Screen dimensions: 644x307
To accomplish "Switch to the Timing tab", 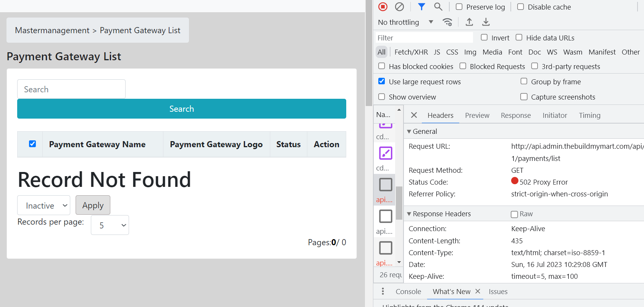I will (x=589, y=115).
